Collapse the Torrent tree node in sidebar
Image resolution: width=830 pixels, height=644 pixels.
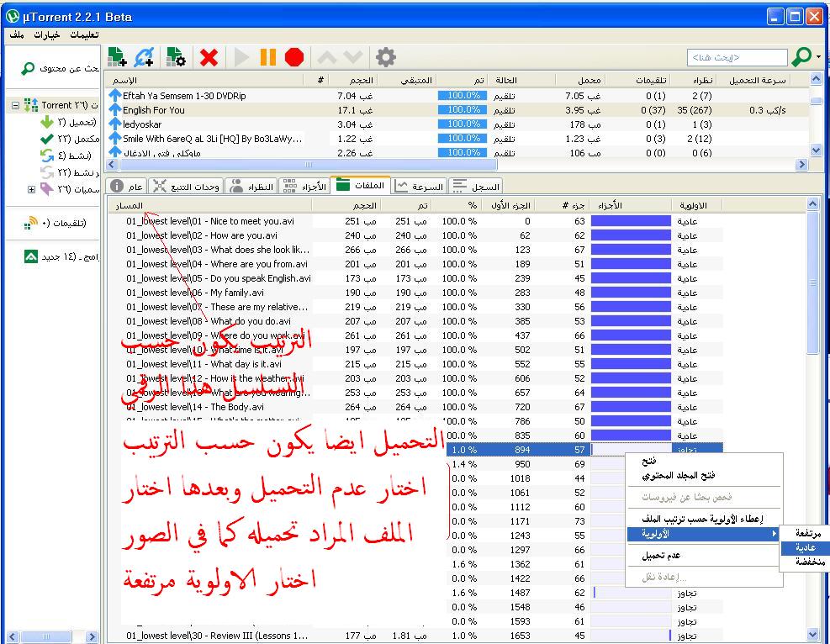click(x=16, y=105)
